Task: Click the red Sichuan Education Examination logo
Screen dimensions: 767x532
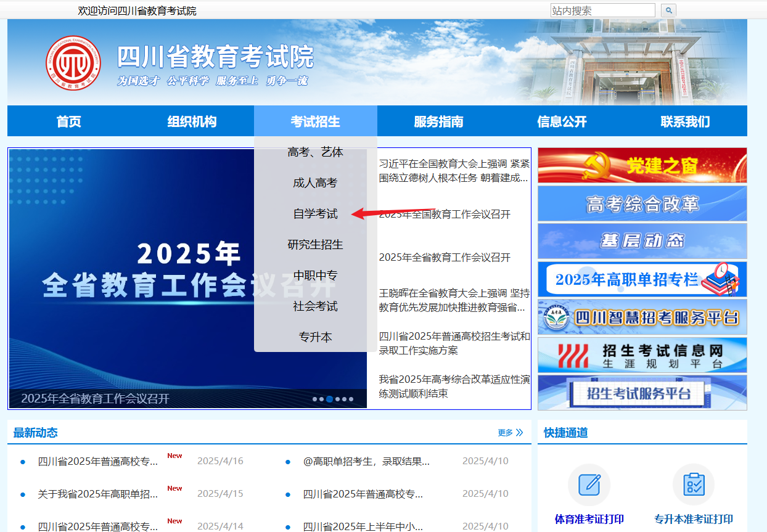Action: [x=73, y=63]
